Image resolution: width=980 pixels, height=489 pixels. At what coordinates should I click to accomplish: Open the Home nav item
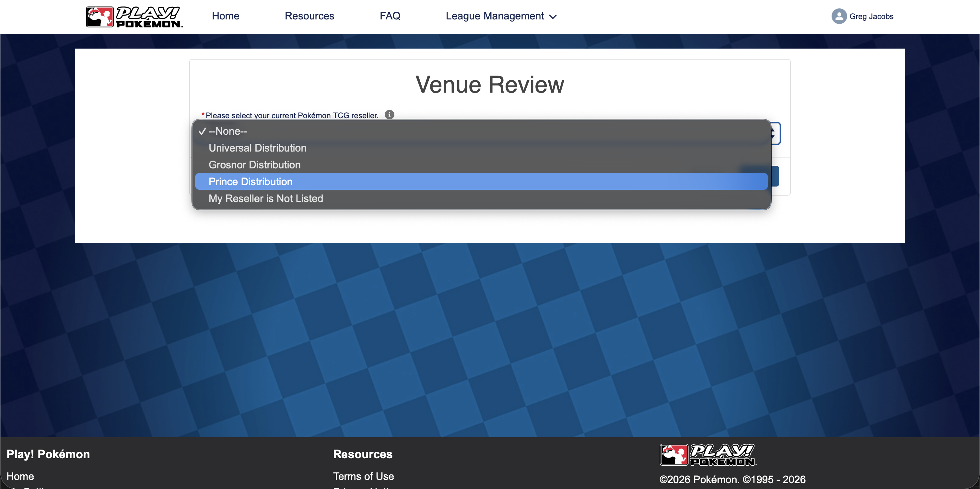point(225,16)
